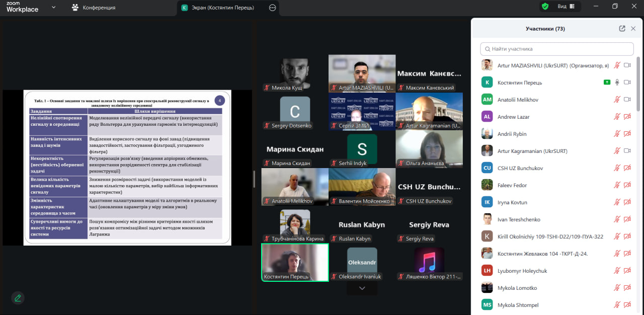Click Andrew Lazar's muted microphone icon
The height and width of the screenshot is (315, 644).
coord(617,117)
